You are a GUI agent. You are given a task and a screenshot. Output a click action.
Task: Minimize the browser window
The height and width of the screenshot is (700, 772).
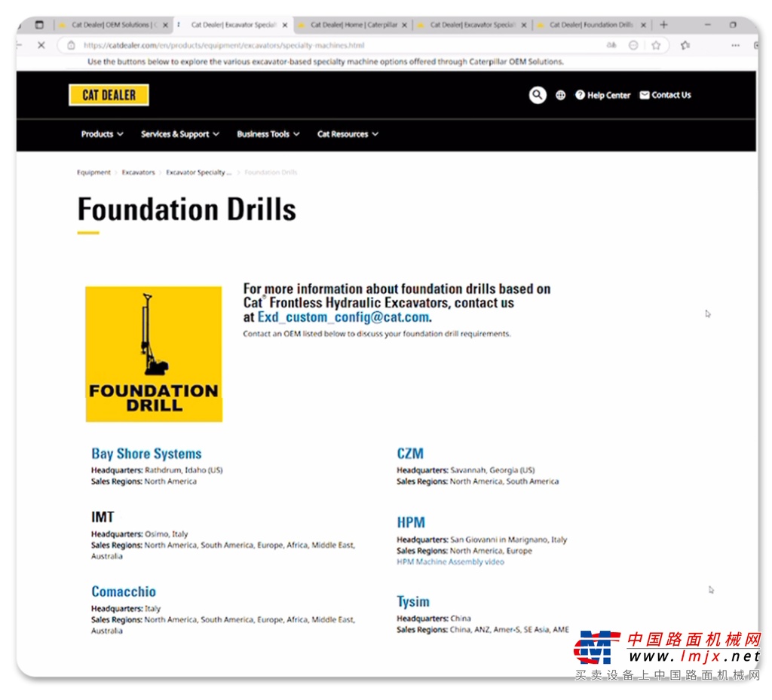click(x=707, y=25)
